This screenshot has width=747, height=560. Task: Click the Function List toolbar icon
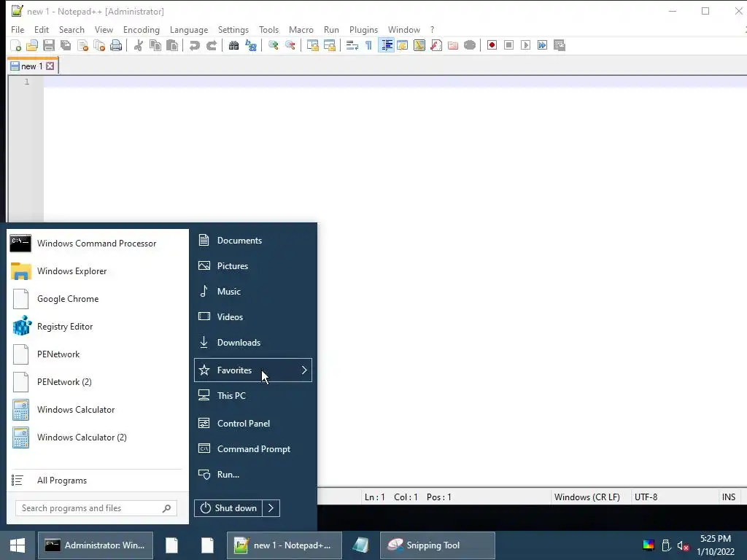pos(436,46)
